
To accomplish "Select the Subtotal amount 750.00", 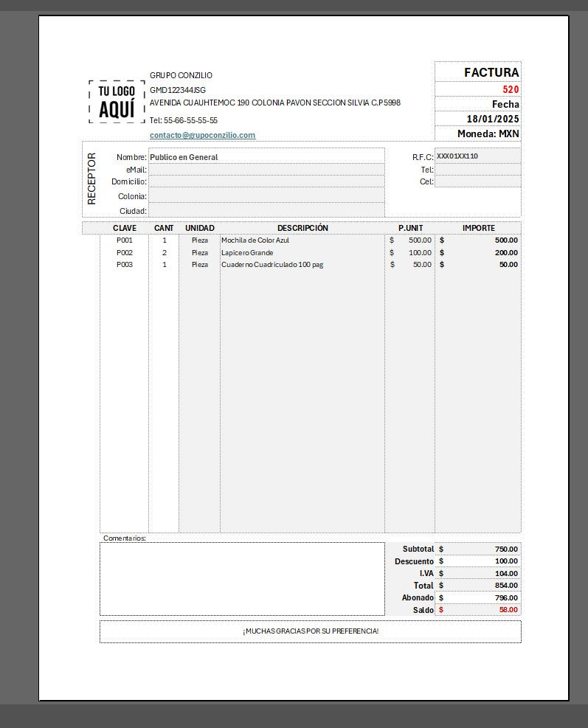I will click(x=506, y=550).
